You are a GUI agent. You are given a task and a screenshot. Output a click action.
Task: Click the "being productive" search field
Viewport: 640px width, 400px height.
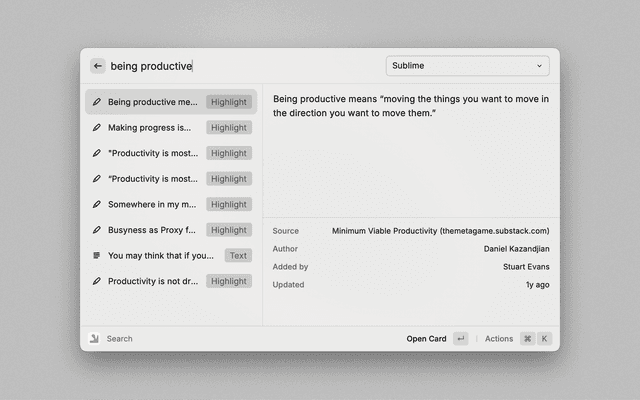point(240,66)
